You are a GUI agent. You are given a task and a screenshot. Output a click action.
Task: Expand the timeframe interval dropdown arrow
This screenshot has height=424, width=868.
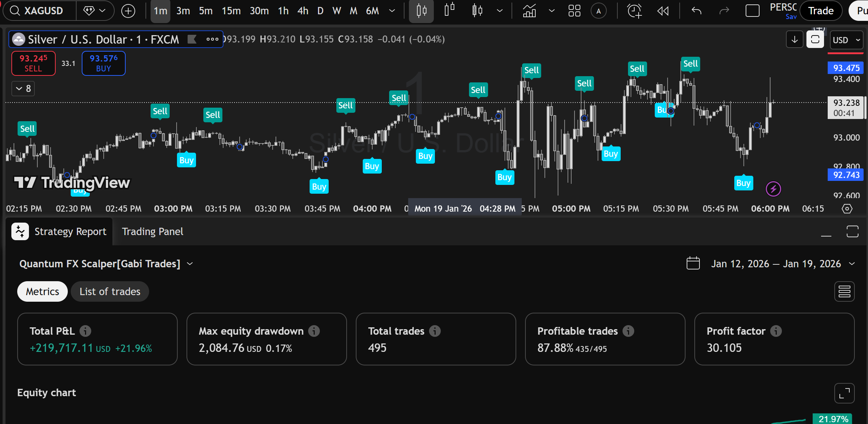(x=392, y=11)
